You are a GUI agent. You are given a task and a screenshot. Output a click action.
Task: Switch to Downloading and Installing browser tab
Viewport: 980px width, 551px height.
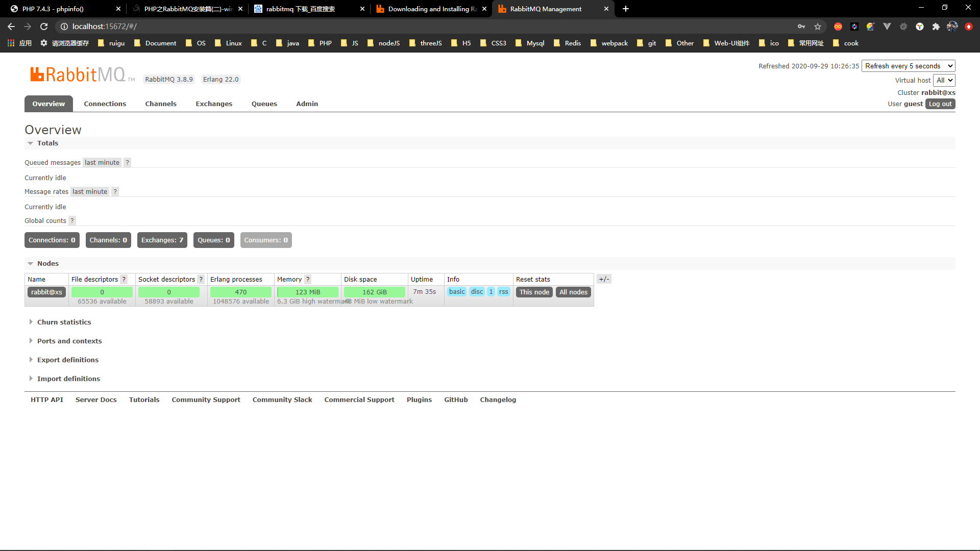(x=432, y=9)
